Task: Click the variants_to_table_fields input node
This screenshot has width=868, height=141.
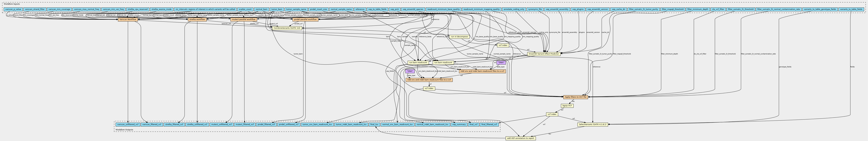Action: pyautogui.click(x=851, y=9)
